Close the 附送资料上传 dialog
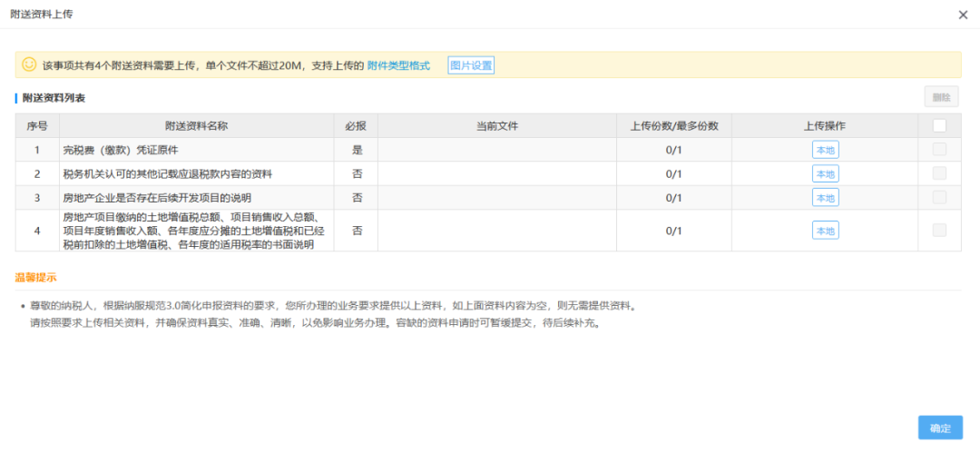Screen dimensions: 980x453 [963, 15]
